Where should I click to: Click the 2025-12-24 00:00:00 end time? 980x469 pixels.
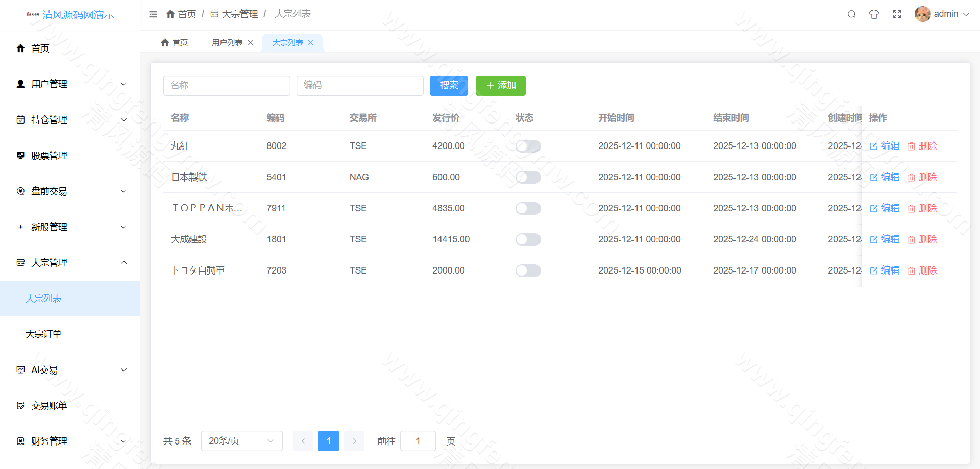[754, 240]
